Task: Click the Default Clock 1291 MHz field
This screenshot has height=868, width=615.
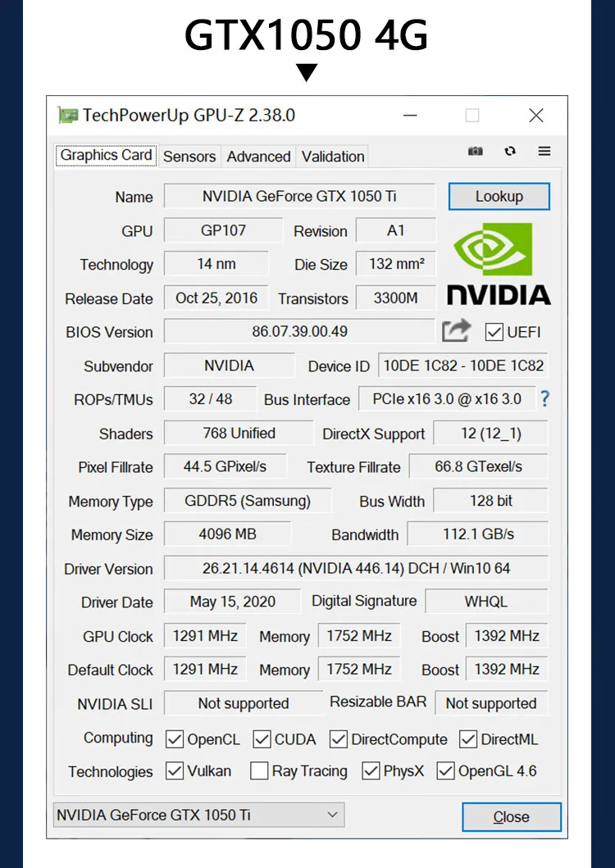Action: (205, 670)
